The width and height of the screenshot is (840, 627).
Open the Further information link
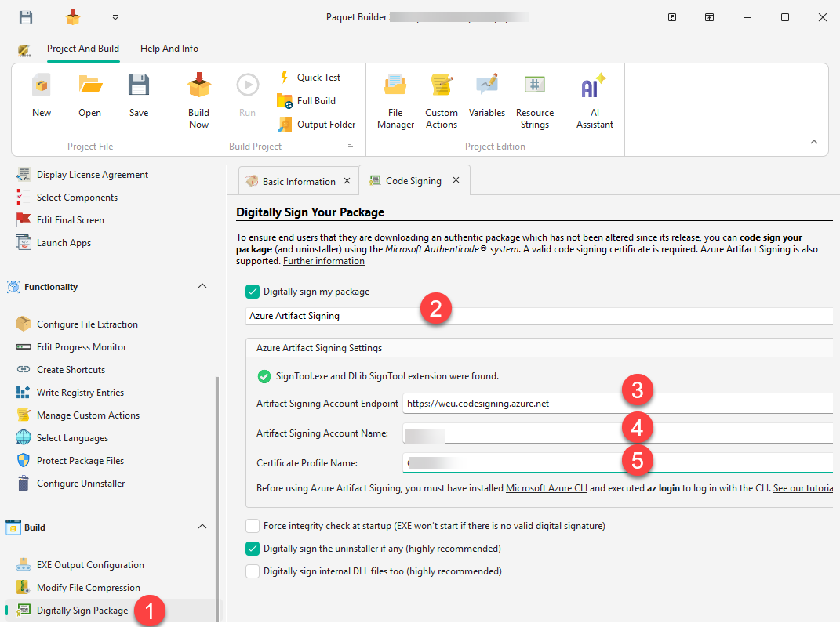click(323, 260)
